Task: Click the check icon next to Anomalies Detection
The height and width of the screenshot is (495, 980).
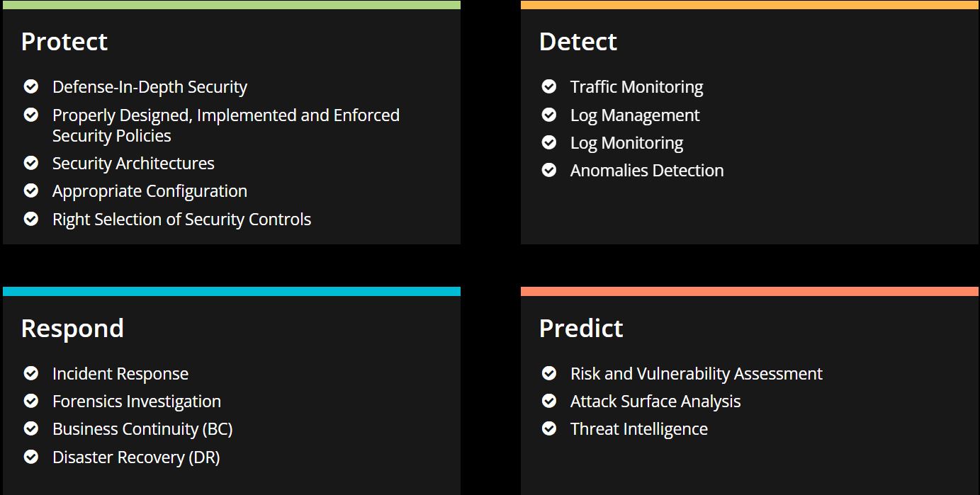Action: tap(549, 170)
